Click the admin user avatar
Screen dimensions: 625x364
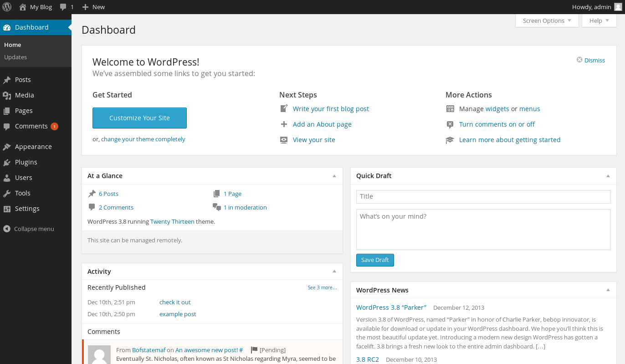pos(618,7)
